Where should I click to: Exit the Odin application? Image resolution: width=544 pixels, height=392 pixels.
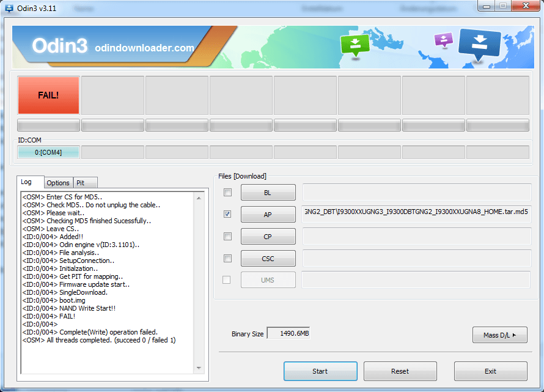(x=491, y=371)
